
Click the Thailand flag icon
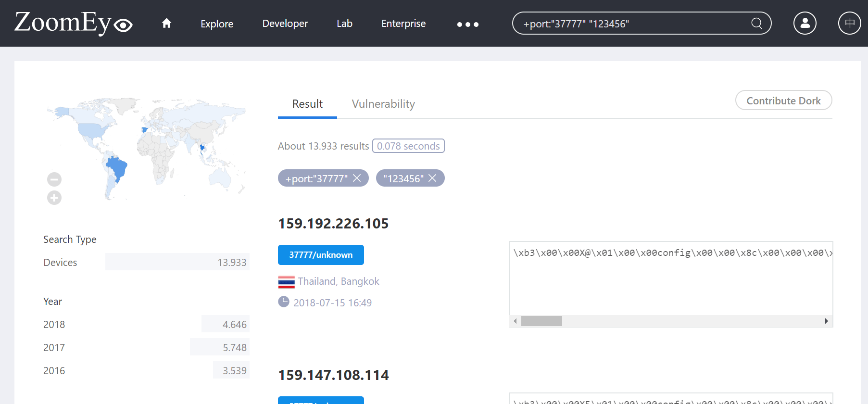[x=286, y=282]
